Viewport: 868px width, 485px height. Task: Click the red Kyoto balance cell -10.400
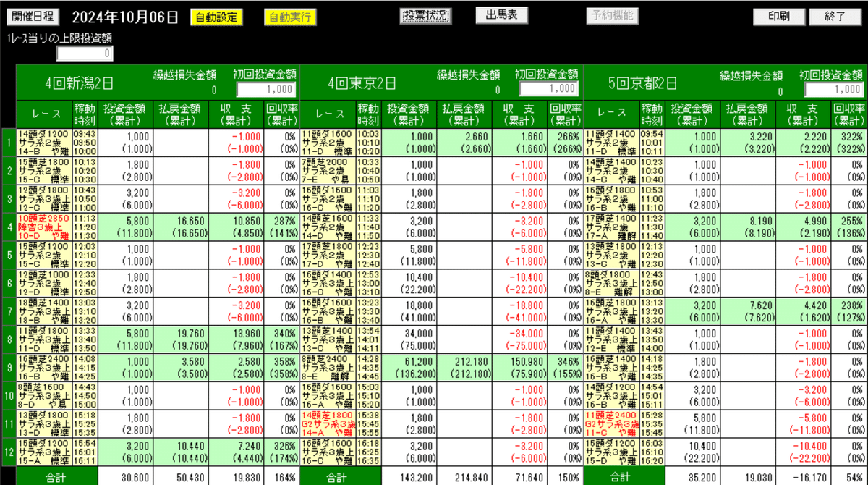(x=804, y=452)
